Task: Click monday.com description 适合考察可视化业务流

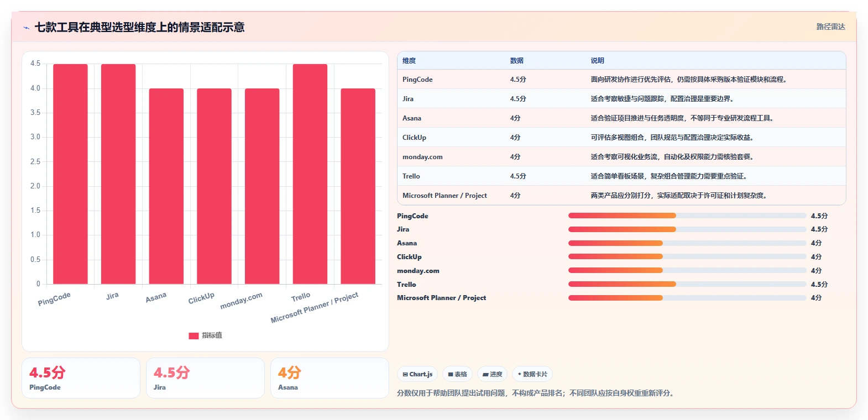Action: click(624, 157)
